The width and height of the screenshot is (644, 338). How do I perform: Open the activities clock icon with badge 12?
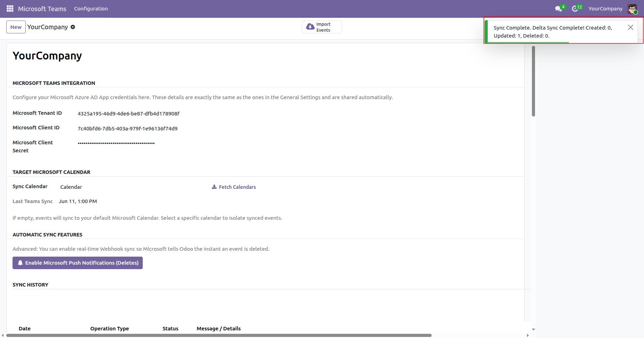click(x=576, y=8)
